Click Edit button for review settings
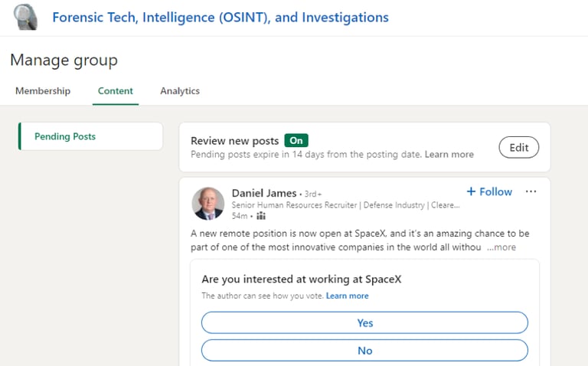This screenshot has width=588, height=366. [518, 147]
